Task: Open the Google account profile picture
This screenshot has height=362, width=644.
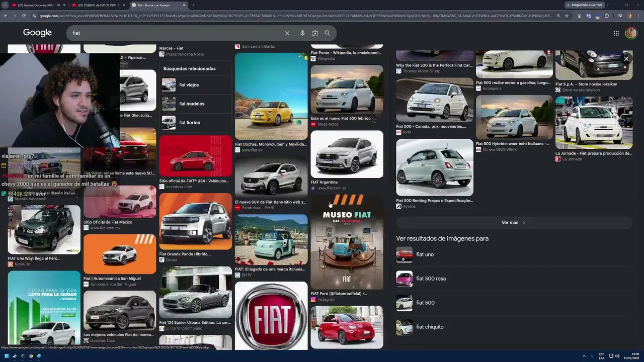Action: (x=631, y=33)
